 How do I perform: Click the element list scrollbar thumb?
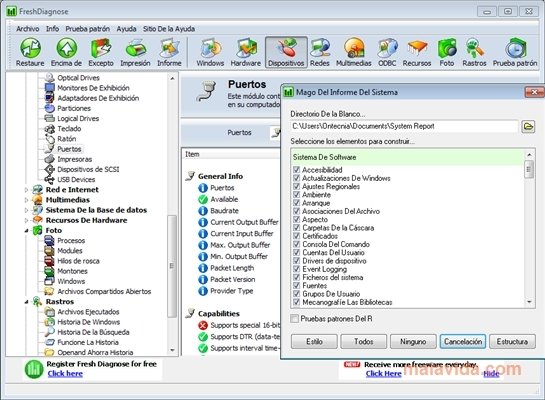coord(529,169)
